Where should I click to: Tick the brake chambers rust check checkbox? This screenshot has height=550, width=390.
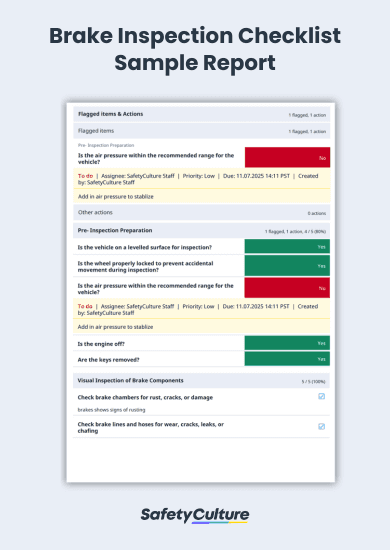(321, 396)
